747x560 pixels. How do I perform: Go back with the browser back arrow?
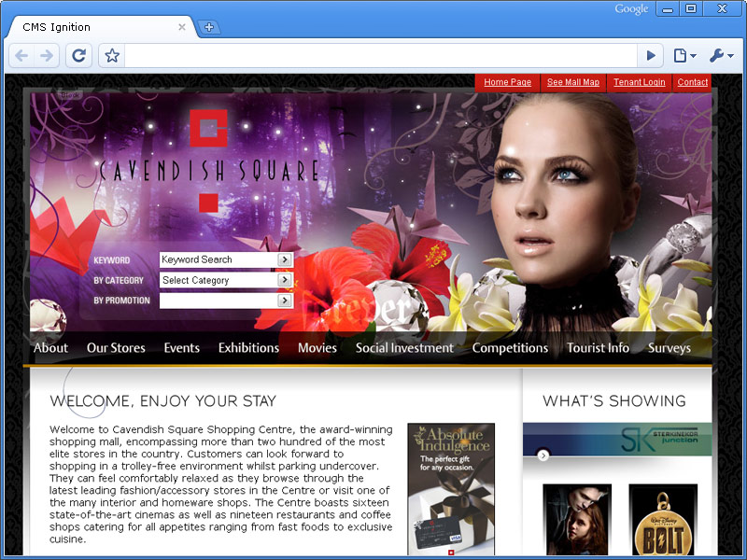coord(21,56)
